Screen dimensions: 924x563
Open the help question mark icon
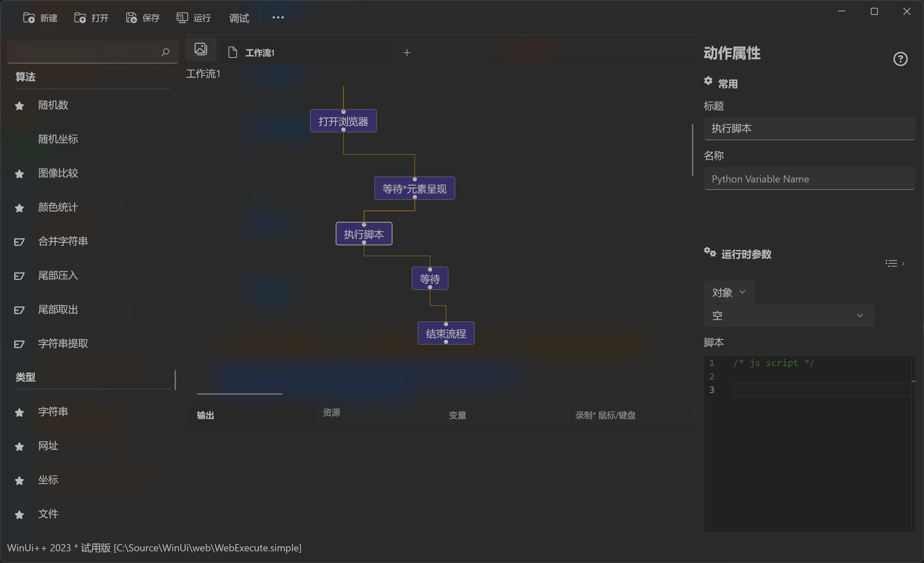900,59
